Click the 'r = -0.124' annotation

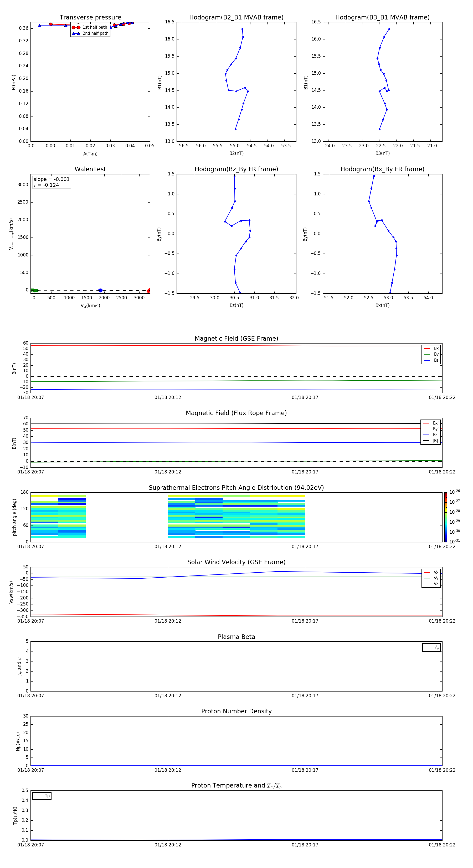click(x=47, y=185)
